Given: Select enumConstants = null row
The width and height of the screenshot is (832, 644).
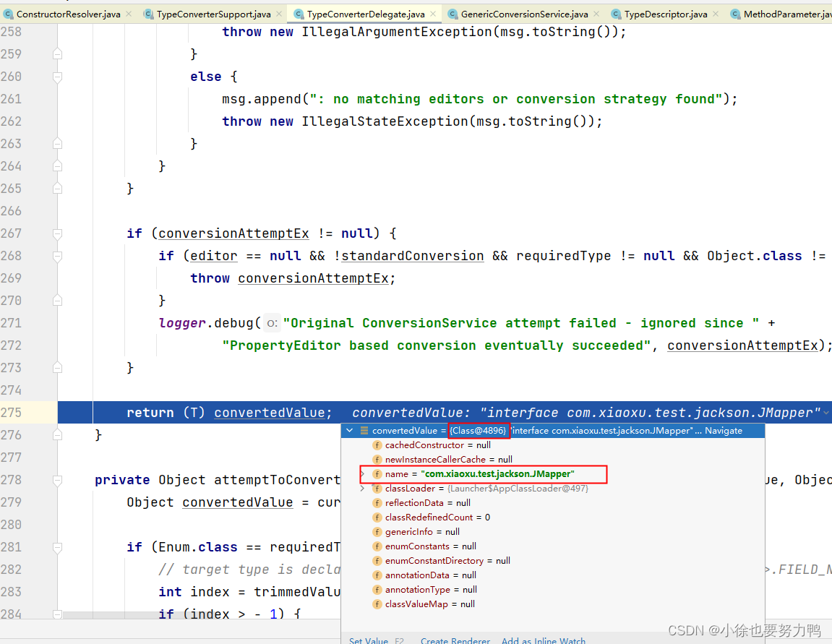Looking at the screenshot, I should 552,546.
